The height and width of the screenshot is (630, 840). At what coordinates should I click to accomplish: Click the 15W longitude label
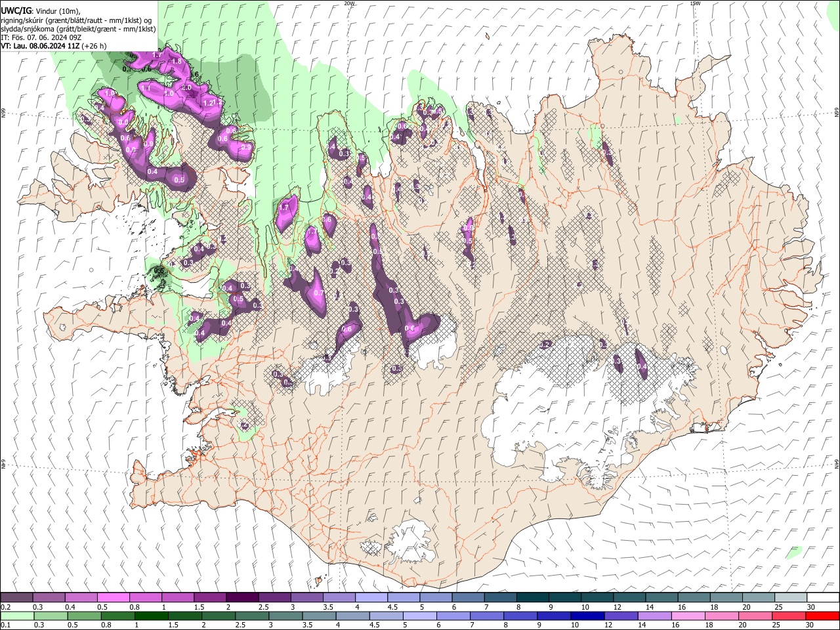click(x=696, y=3)
